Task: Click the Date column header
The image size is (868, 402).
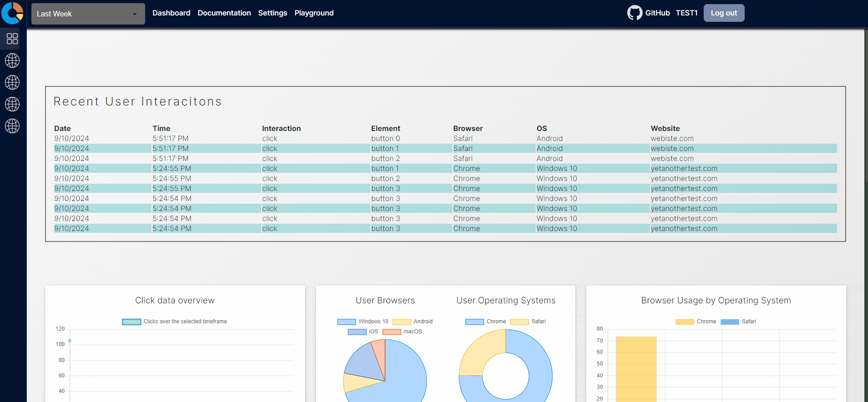Action: click(62, 129)
